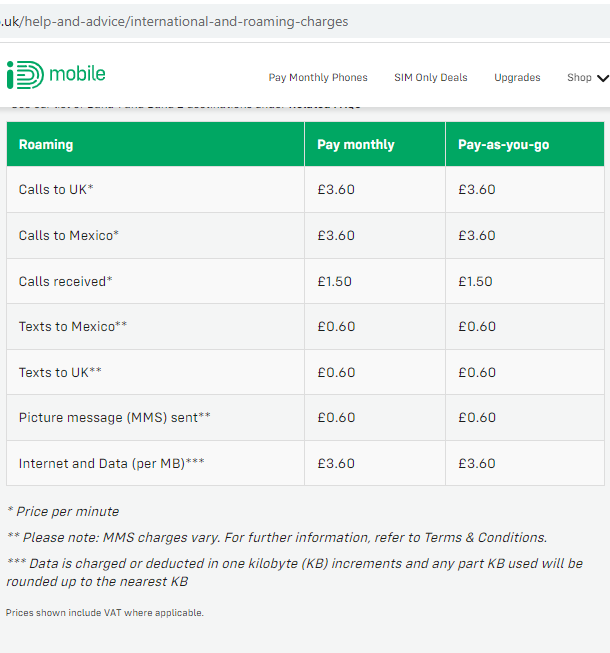Click the Calls to Mexico row label
Image resolution: width=610 pixels, height=653 pixels.
[x=69, y=235]
